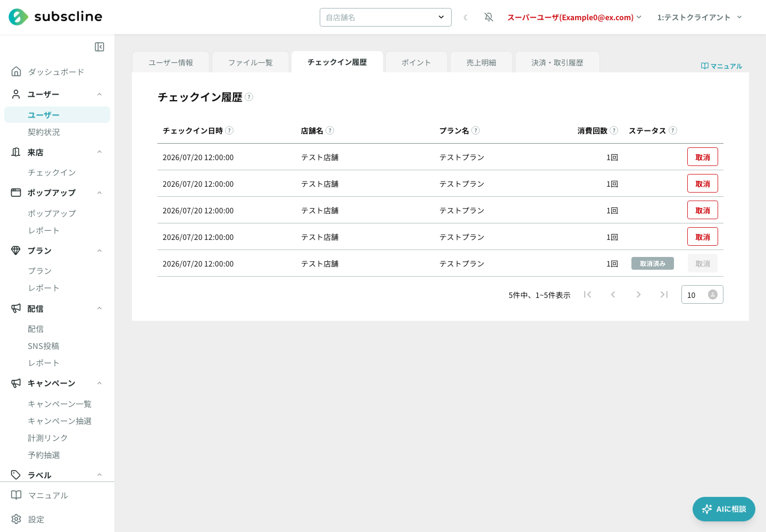Switch to the 売上明細 tab
Viewport: 766px width, 532px height.
(x=481, y=62)
